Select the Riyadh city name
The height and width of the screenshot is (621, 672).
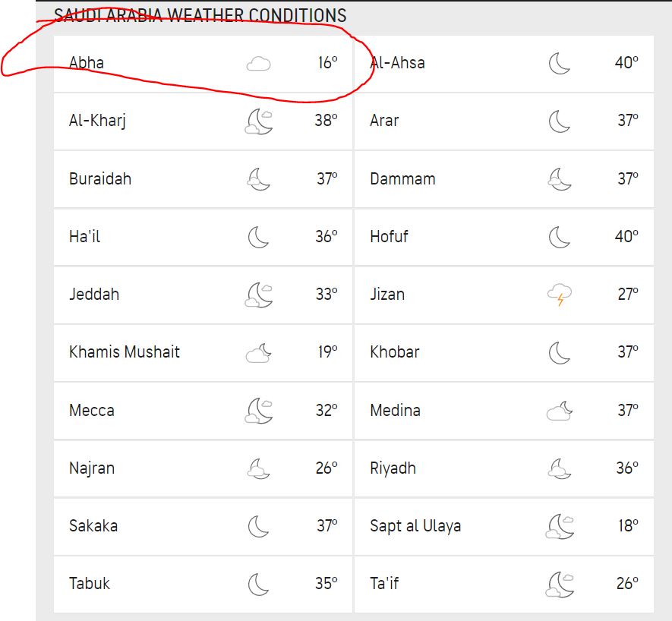(393, 468)
